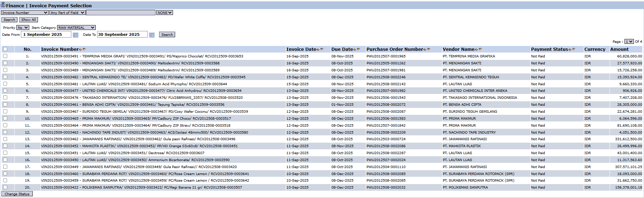Check the box for invoice row 1
The width and height of the screenshot is (644, 198).
(5, 56)
